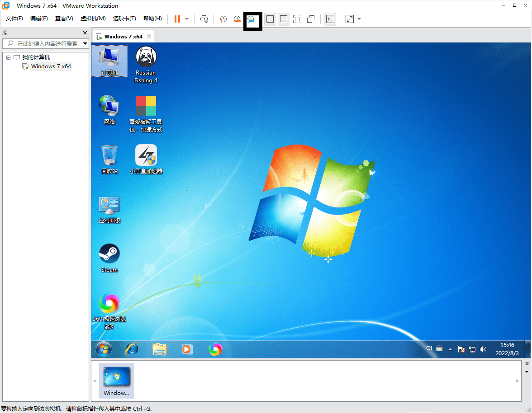Show hidden guest tray icons
Viewport: 532px width, 413px height.
pyautogui.click(x=450, y=349)
